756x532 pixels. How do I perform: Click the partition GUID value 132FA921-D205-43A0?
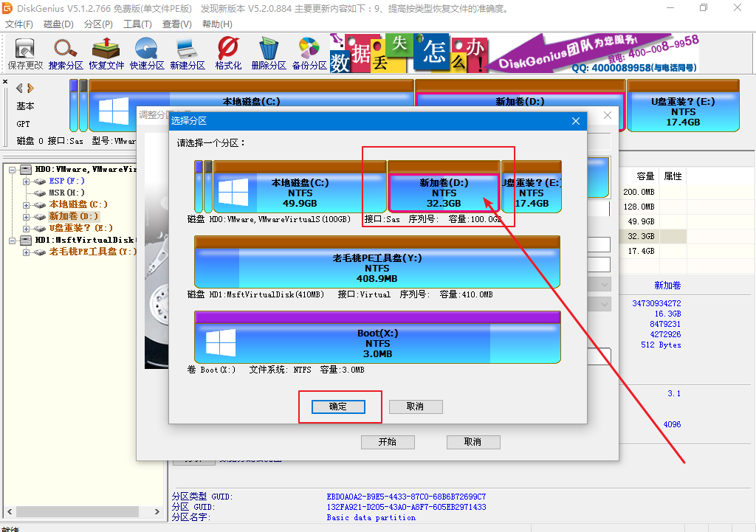tap(406, 507)
